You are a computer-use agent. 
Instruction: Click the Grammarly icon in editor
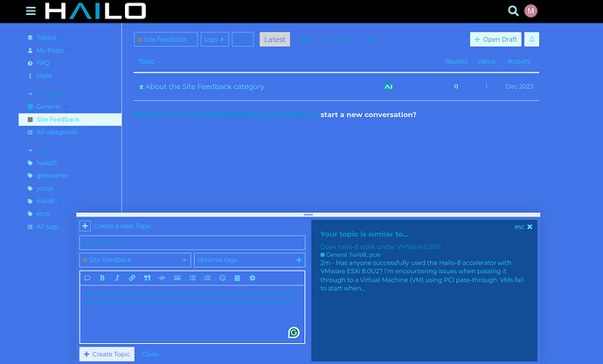[x=294, y=333]
